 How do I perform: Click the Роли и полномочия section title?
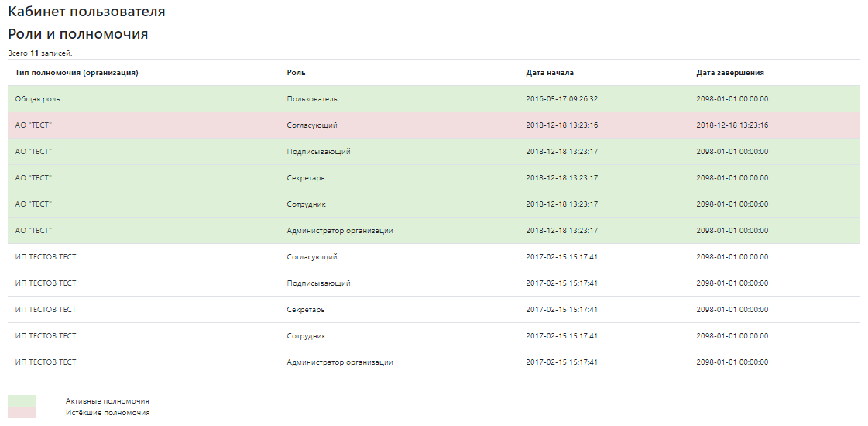coord(77,34)
